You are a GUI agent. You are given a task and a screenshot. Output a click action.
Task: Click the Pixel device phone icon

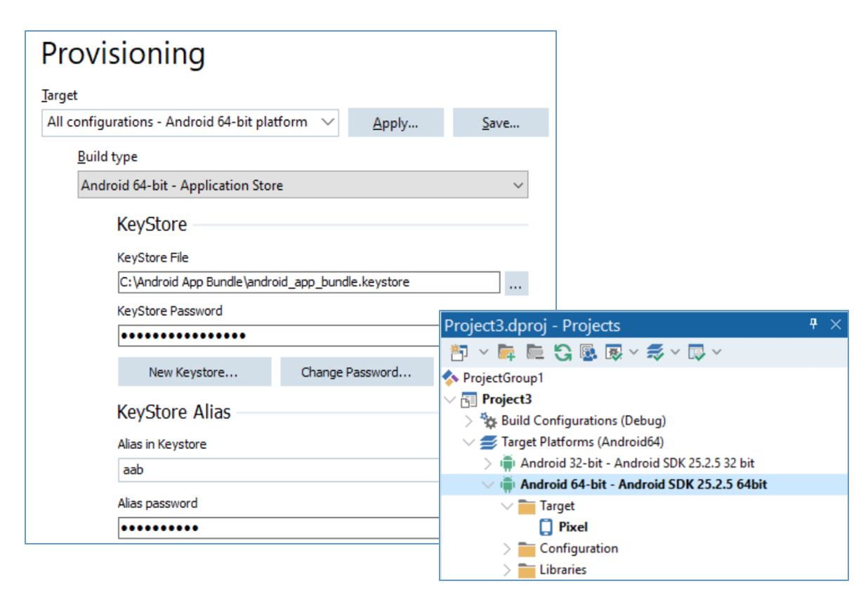(x=546, y=527)
